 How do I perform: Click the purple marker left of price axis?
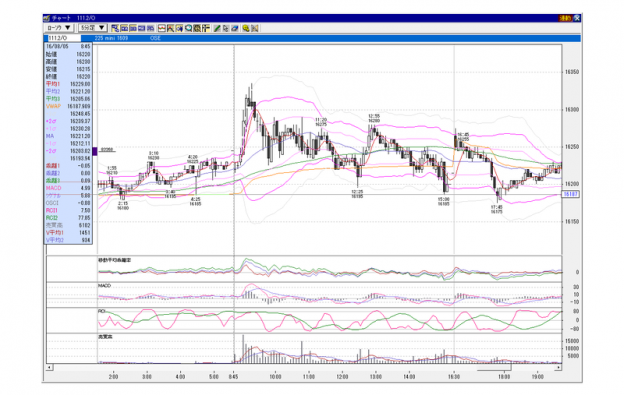95,151
